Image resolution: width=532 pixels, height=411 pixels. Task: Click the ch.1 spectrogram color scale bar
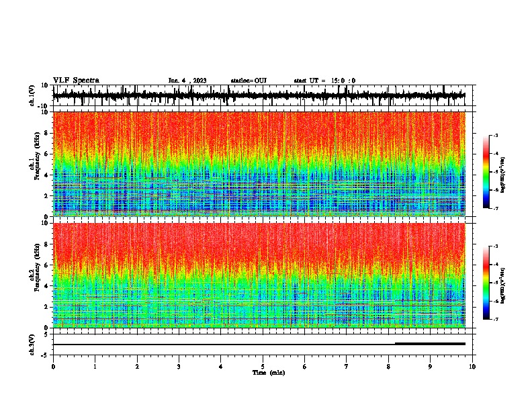486,172
